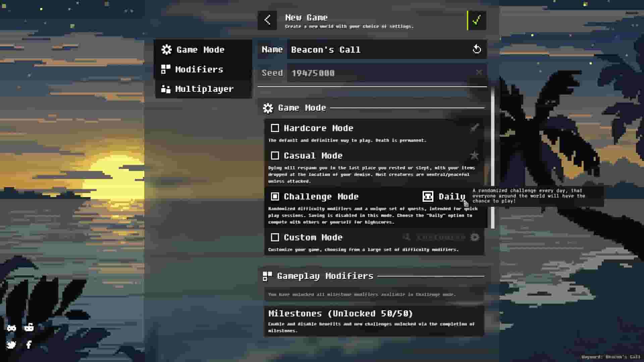Click the checkmark icon beside Hardcore Mode
644x362 pixels.
click(474, 128)
